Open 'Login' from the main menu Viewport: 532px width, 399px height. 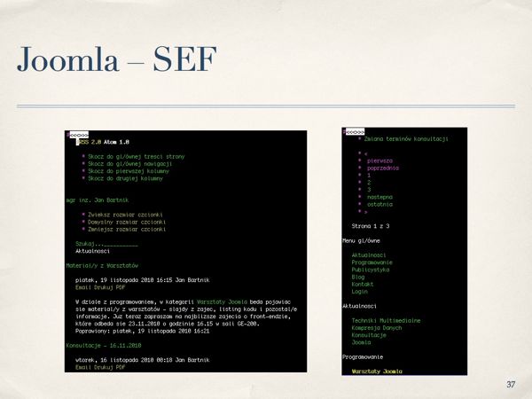click(x=360, y=290)
